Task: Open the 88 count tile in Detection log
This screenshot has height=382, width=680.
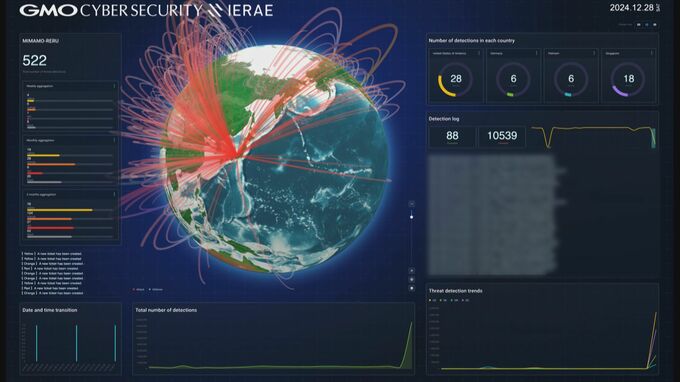Action: tap(452, 137)
